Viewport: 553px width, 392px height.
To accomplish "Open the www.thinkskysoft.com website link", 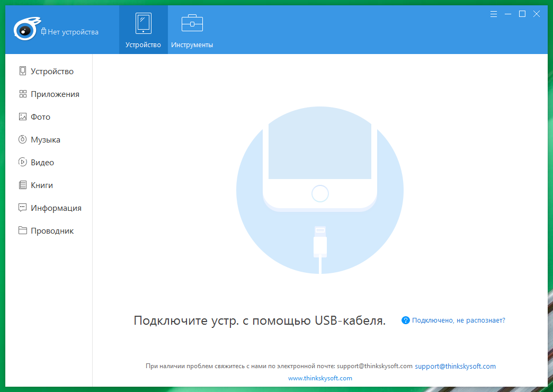I will (320, 378).
